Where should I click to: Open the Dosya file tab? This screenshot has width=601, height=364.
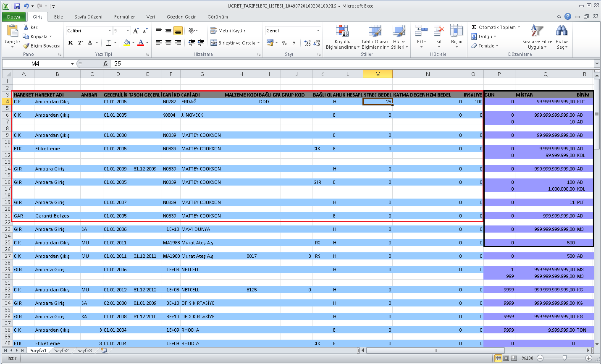coord(13,17)
